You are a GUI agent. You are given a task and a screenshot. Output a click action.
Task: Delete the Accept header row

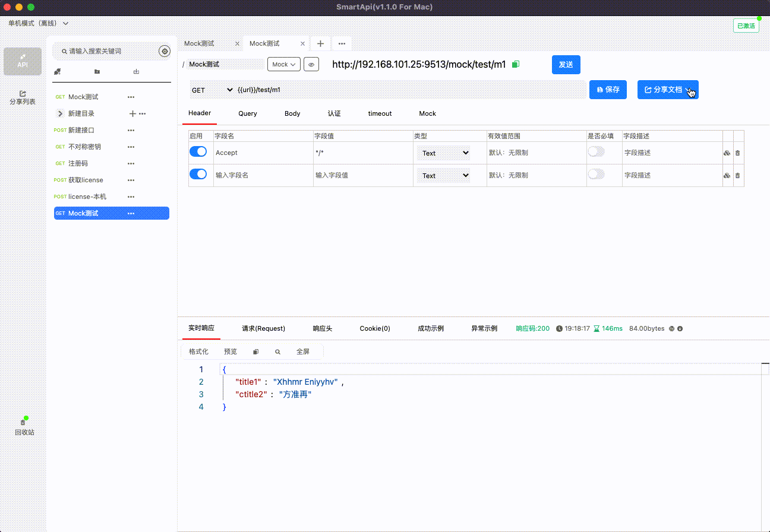[x=738, y=153]
